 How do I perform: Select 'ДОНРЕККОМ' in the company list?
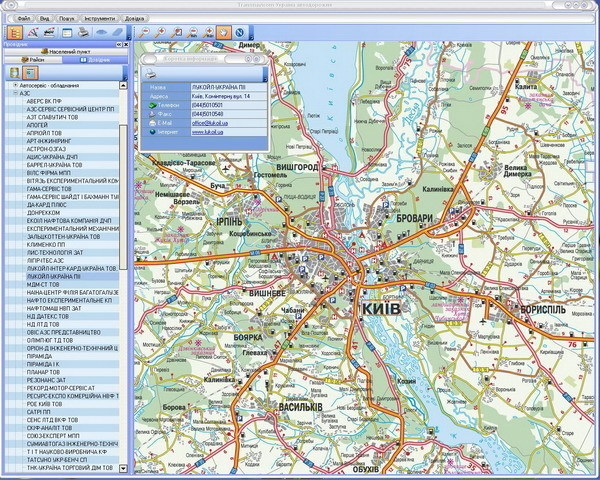click(x=44, y=212)
